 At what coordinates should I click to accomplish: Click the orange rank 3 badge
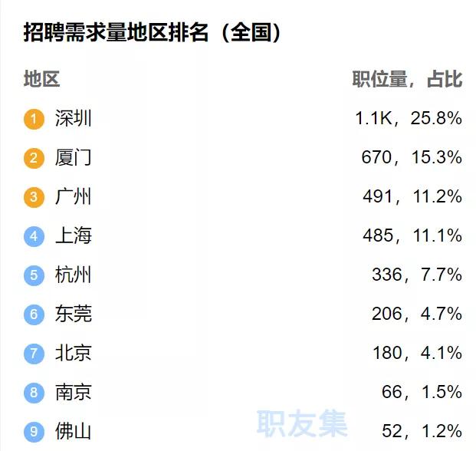(34, 197)
